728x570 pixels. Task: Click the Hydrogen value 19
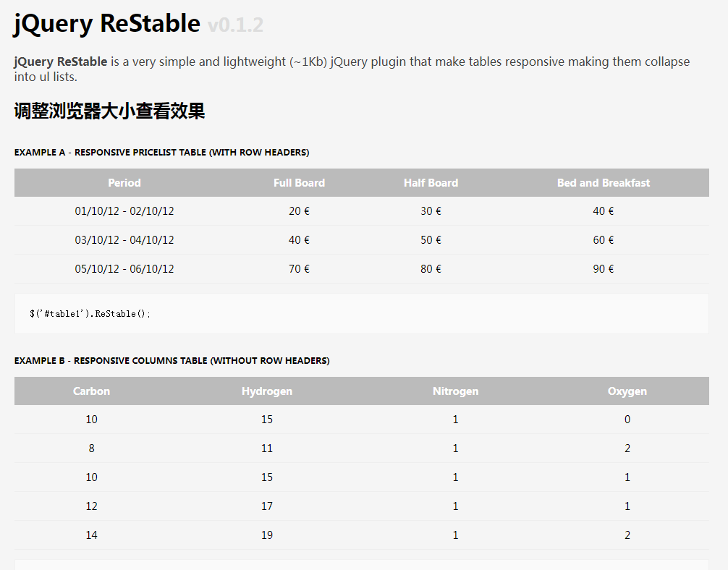[267, 535]
